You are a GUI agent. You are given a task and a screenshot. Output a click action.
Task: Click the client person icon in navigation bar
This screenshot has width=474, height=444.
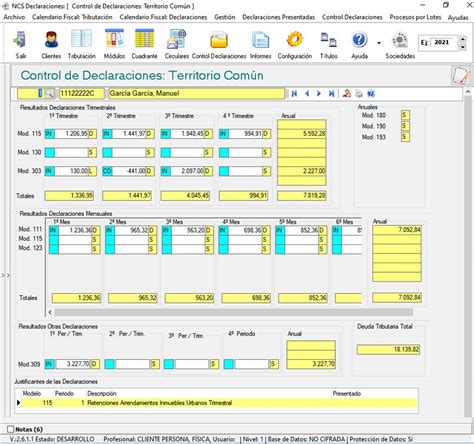point(347,94)
